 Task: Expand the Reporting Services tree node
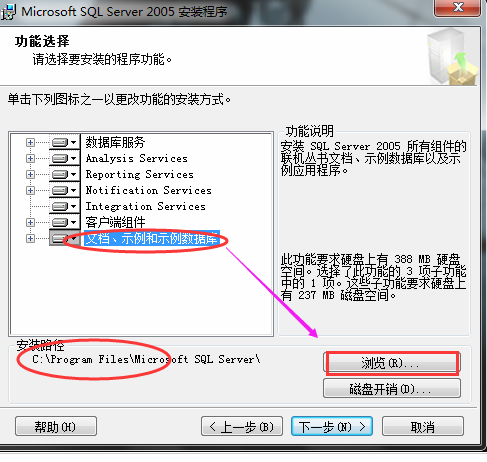click(x=30, y=174)
